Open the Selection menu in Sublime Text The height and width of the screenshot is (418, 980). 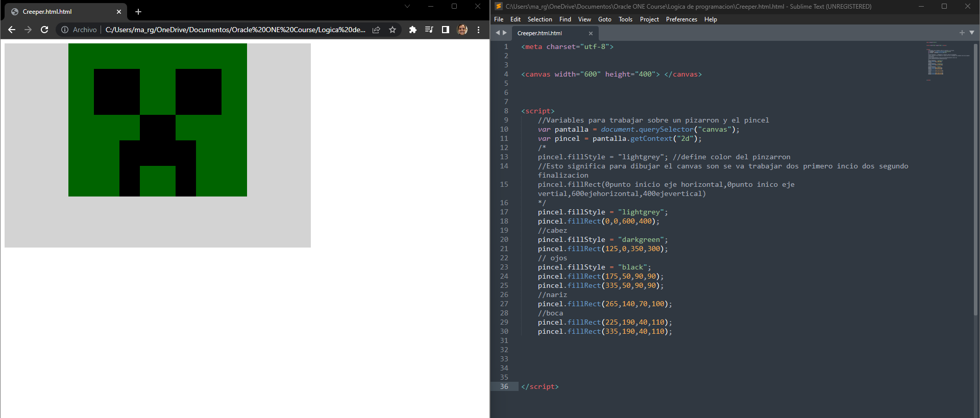click(540, 19)
